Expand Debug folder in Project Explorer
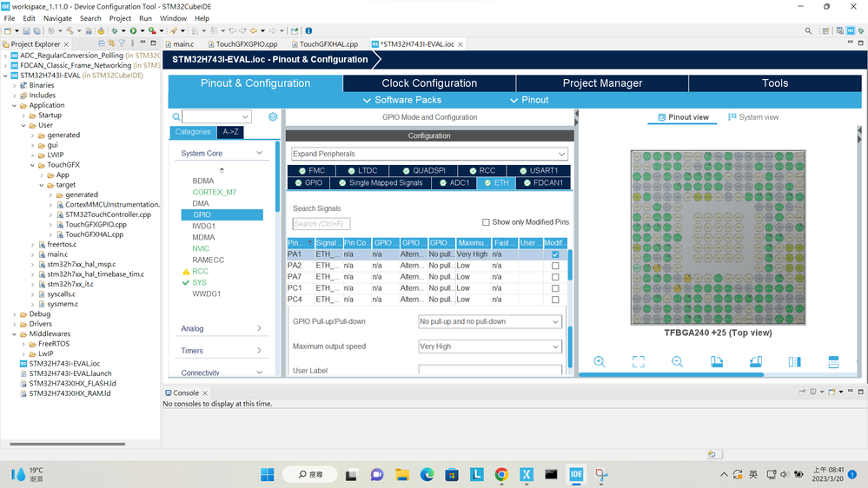Image resolution: width=868 pixels, height=488 pixels. click(15, 314)
